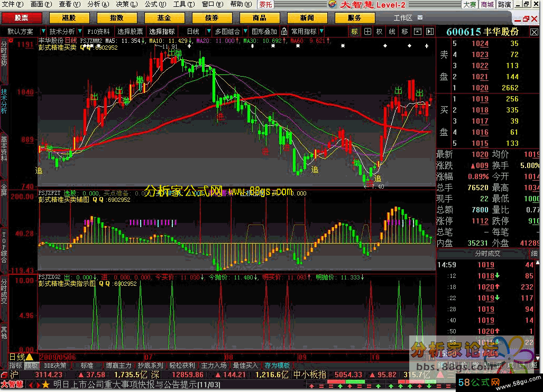Click the small red icon beside 沪 index
543x392 pixels.
pyautogui.click(x=4, y=375)
